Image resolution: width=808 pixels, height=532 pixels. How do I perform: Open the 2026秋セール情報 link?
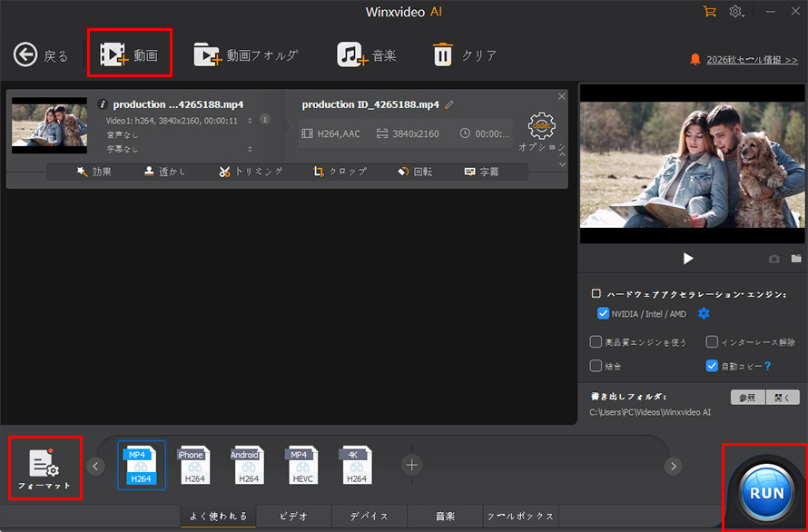[x=752, y=60]
